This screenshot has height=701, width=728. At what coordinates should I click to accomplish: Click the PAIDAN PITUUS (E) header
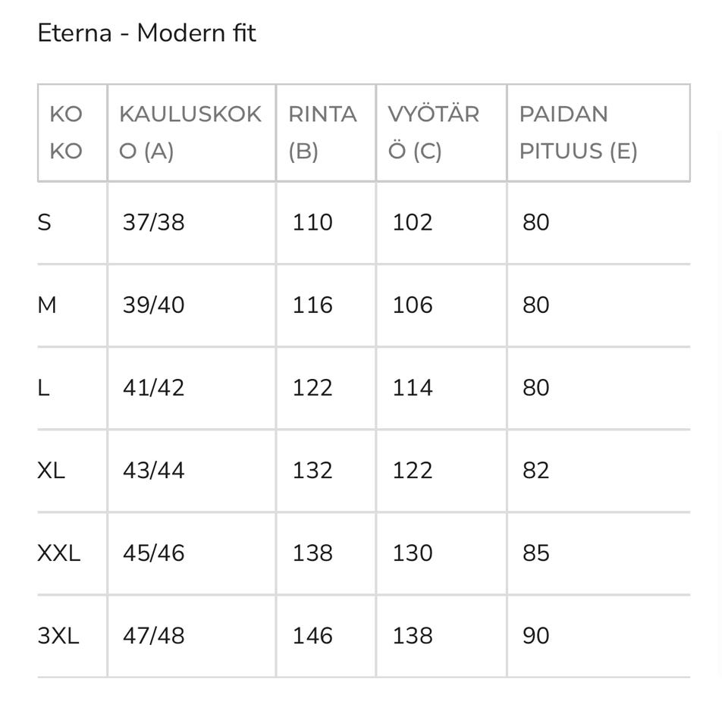pos(578,133)
